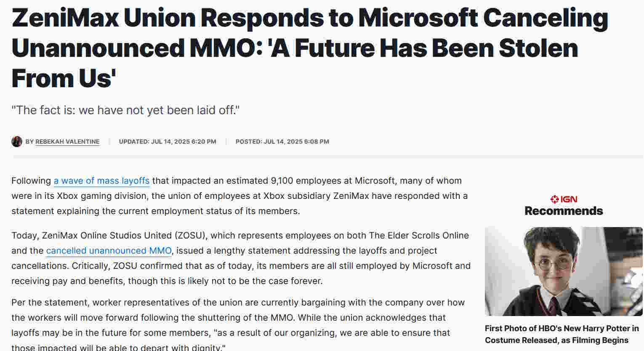This screenshot has height=351, width=644.
Task: Click the ZeniMax Union article headline
Action: coord(310,48)
